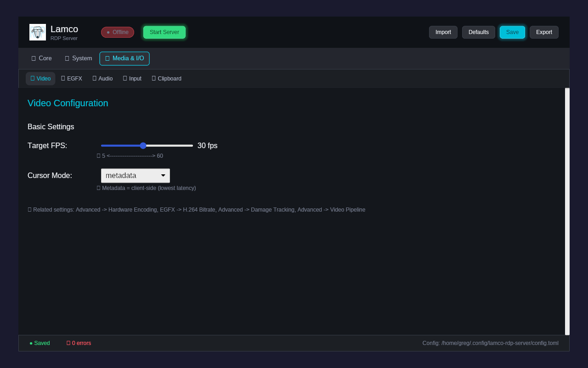Click the Media & I/O tab icon

[x=107, y=58]
